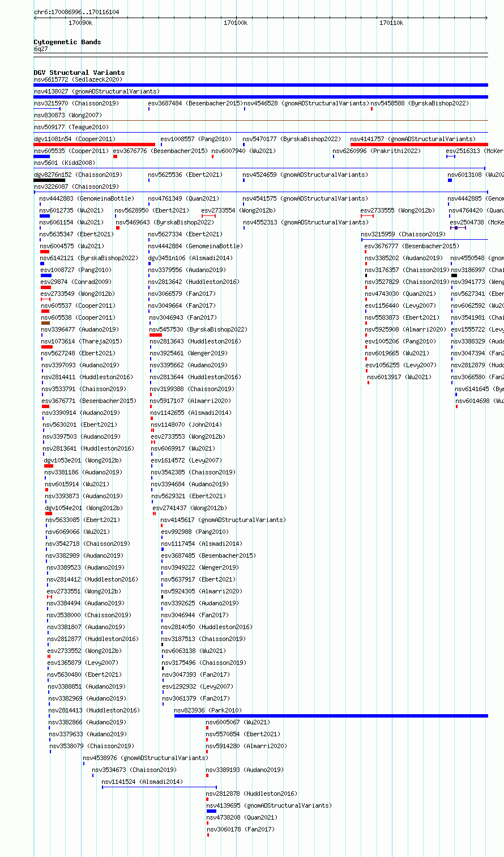Click the 170100k ruler position label
Screen dimensions: 504x857
[236, 23]
